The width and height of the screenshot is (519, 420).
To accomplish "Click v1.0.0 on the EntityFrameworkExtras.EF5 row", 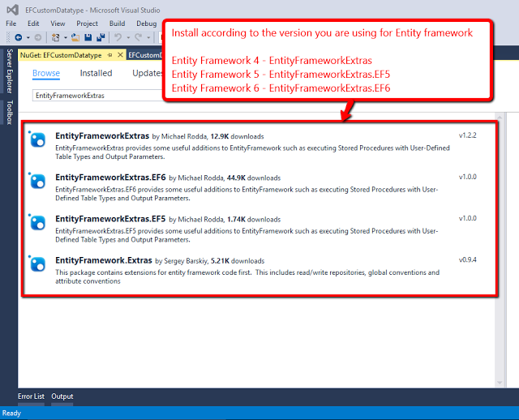I will coord(468,218).
